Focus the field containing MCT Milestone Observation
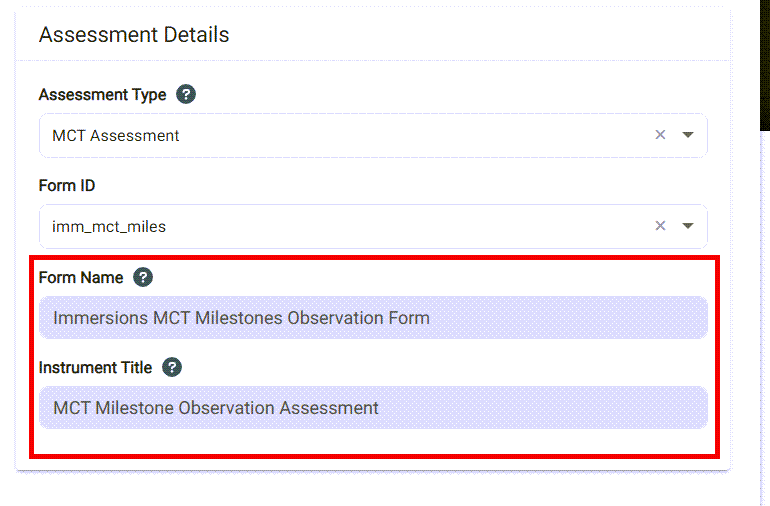The image size is (770, 506). pyautogui.click(x=216, y=408)
